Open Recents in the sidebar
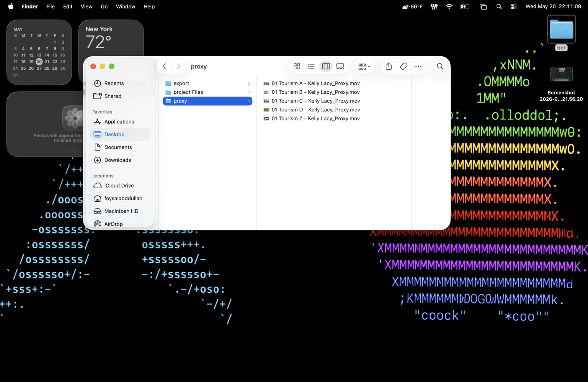The image size is (588, 382). (x=120, y=83)
